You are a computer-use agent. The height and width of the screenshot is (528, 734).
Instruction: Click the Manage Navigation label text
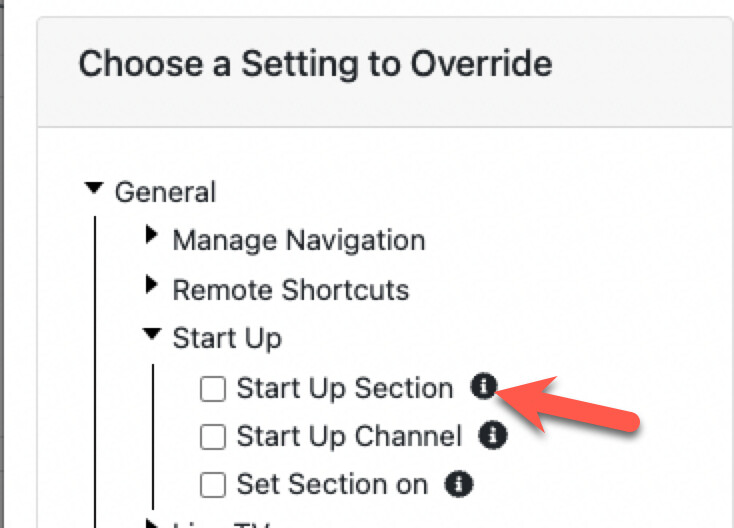(298, 240)
